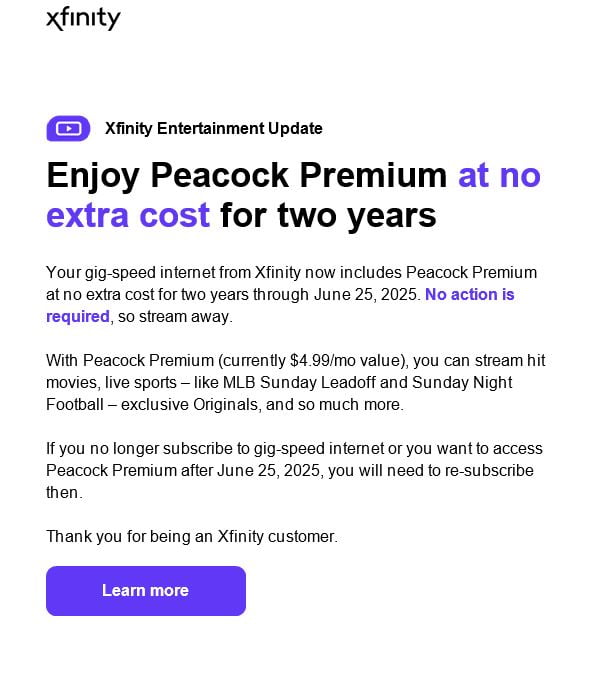This screenshot has width=594, height=673.
Task: Click the purple "required" word
Action: coord(78,317)
